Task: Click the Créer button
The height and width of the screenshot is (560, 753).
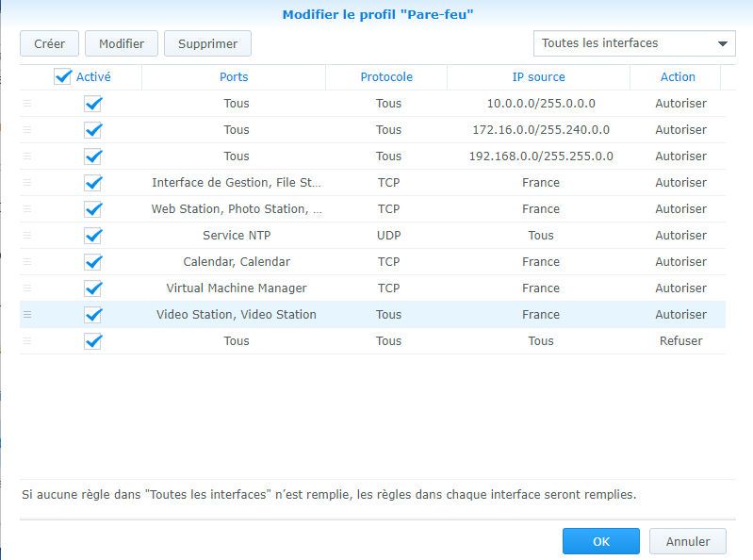Action: pos(49,43)
